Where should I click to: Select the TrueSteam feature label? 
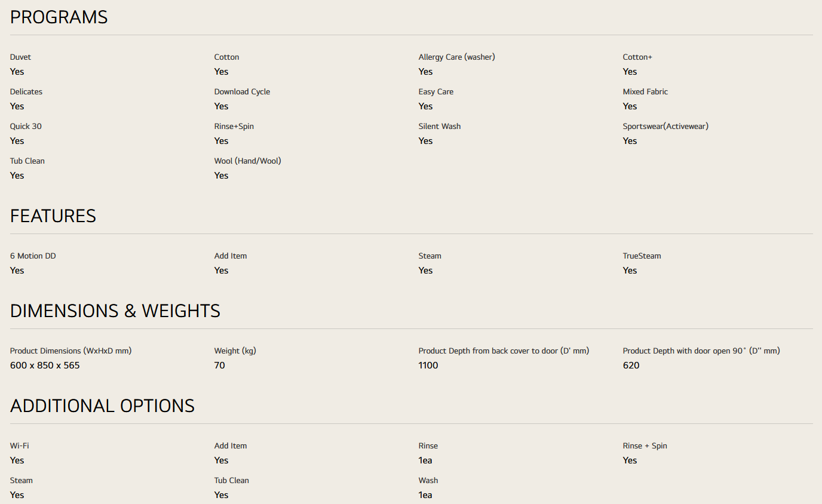pyautogui.click(x=642, y=256)
